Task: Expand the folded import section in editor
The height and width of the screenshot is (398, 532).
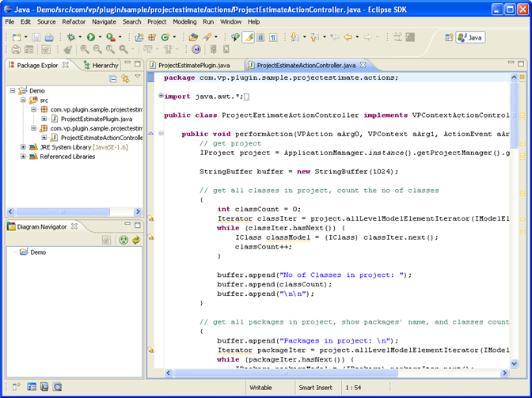Action: coord(161,96)
